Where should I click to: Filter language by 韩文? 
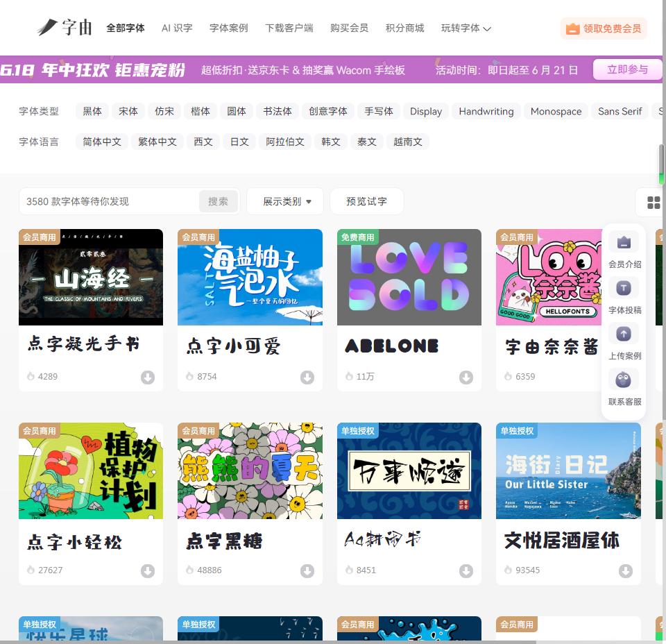pos(331,142)
